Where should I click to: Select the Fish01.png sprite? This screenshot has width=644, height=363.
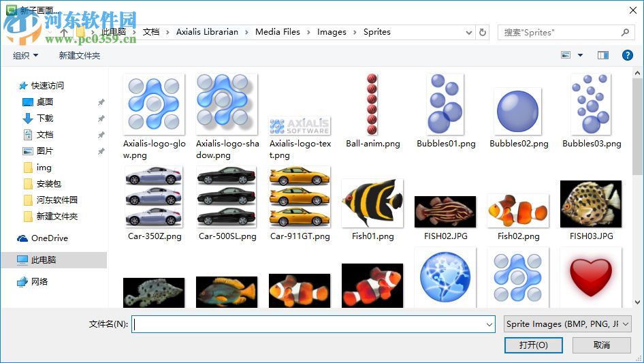[372, 203]
